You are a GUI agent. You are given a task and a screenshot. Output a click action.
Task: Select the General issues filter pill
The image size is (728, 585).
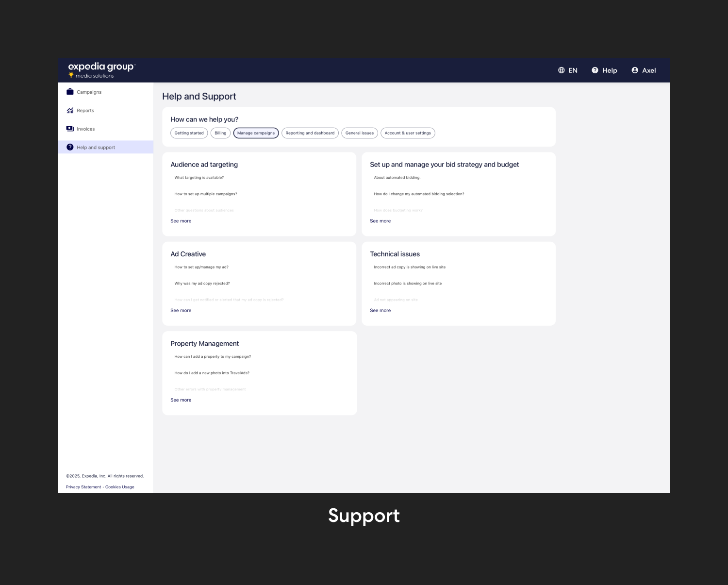[x=360, y=133]
